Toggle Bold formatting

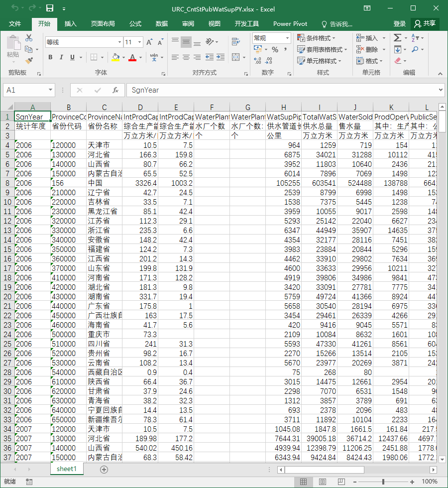pyautogui.click(x=50, y=57)
